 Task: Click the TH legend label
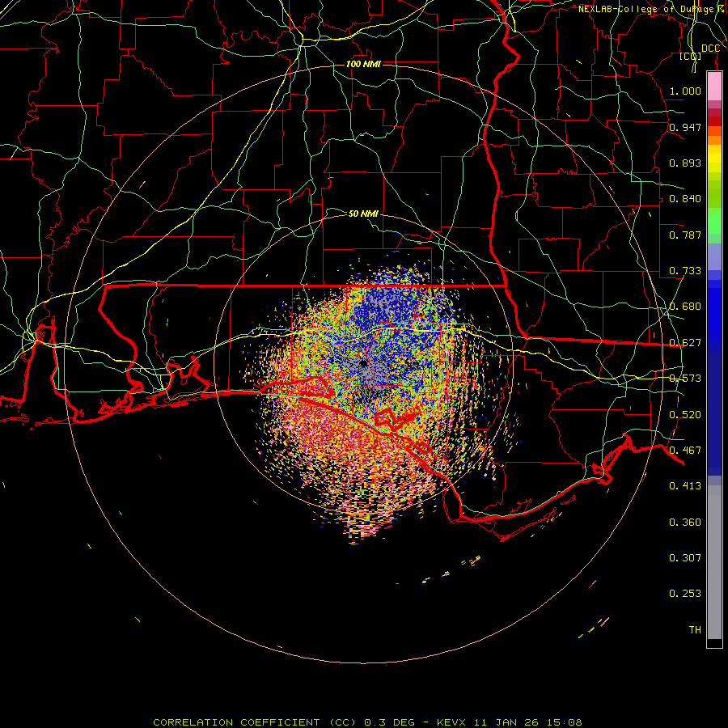coord(695,630)
